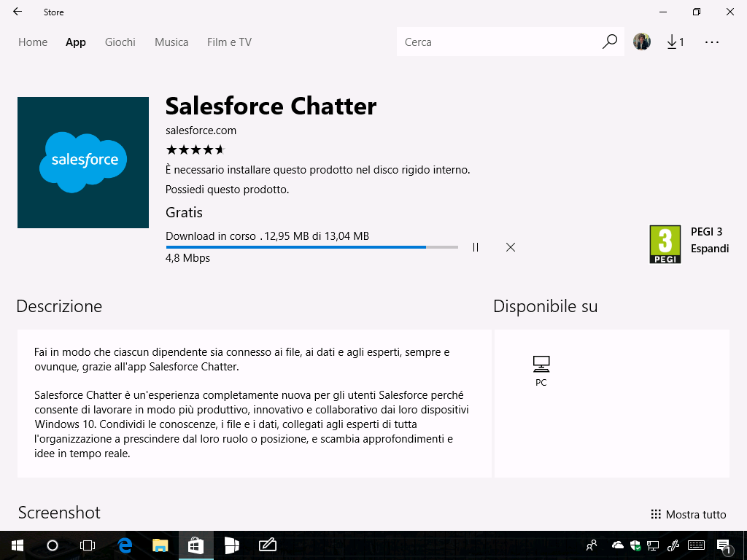Click the Disponibile su heading

click(546, 306)
